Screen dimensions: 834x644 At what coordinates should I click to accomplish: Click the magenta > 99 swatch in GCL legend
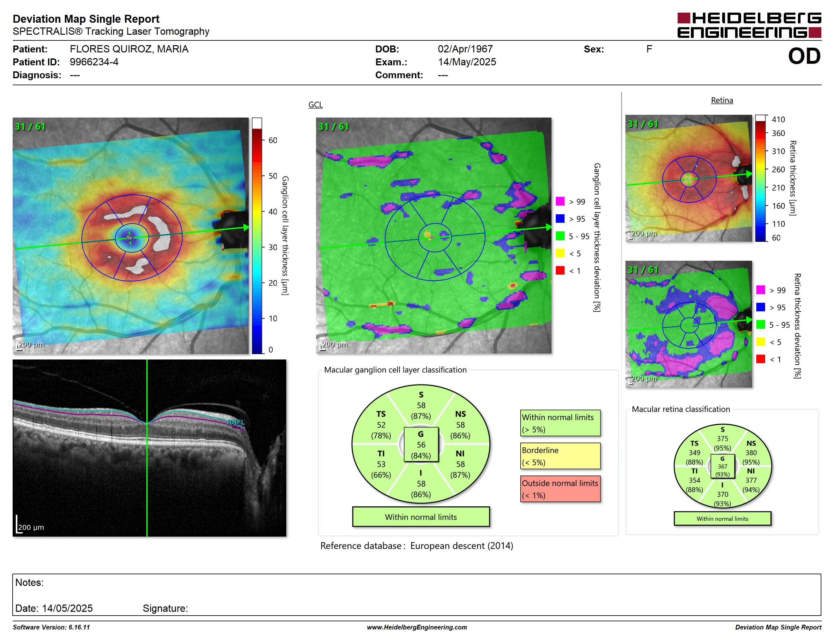pos(560,201)
